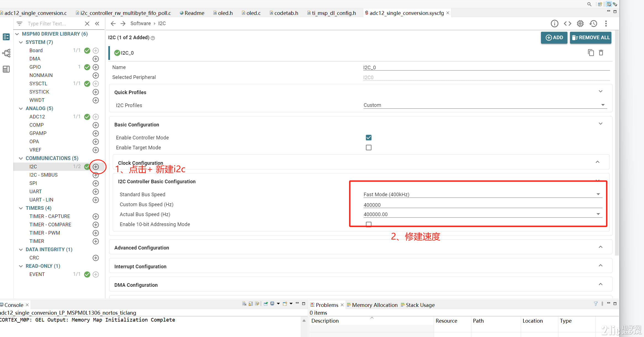Switch to Readme tab
Image resolution: width=644 pixels, height=337 pixels.
coord(192,13)
